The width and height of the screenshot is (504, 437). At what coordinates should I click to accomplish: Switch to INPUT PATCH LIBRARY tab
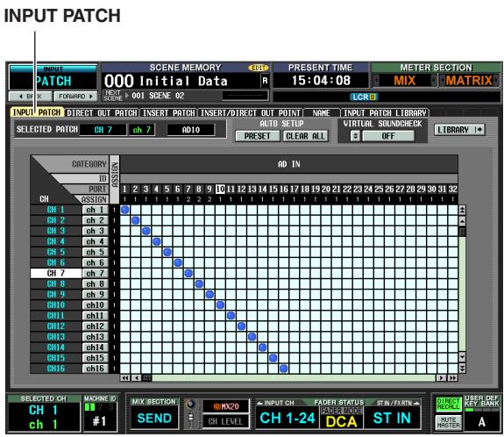pyautogui.click(x=385, y=113)
